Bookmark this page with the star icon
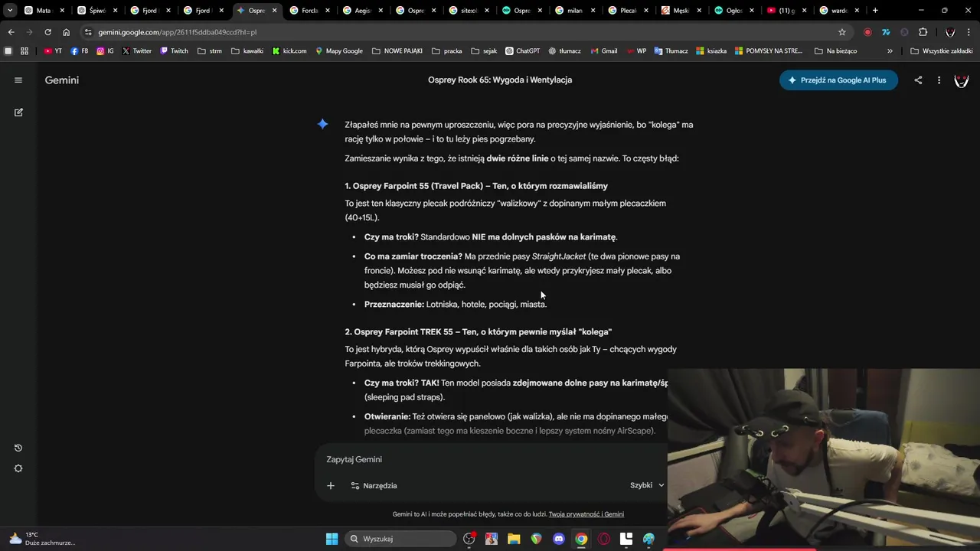This screenshot has width=980, height=551. point(842,32)
